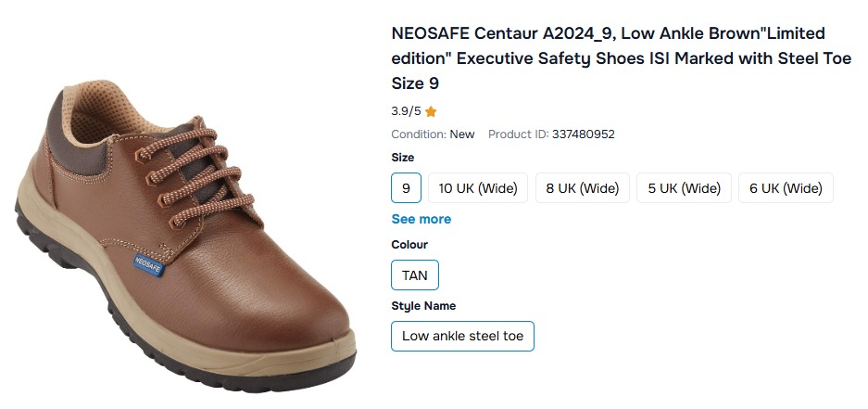The image size is (868, 409).
Task: Click the product ID number 337480952
Action: tap(584, 134)
